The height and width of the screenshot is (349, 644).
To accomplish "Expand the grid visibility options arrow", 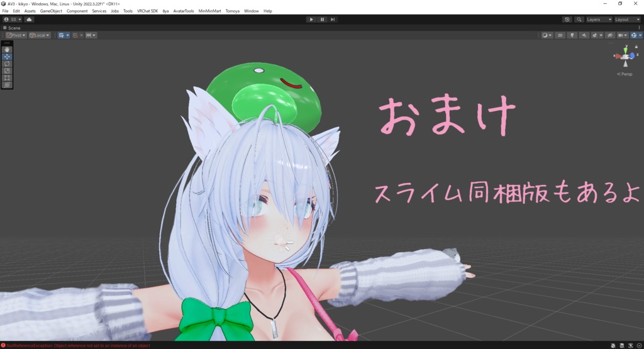I will (x=68, y=35).
